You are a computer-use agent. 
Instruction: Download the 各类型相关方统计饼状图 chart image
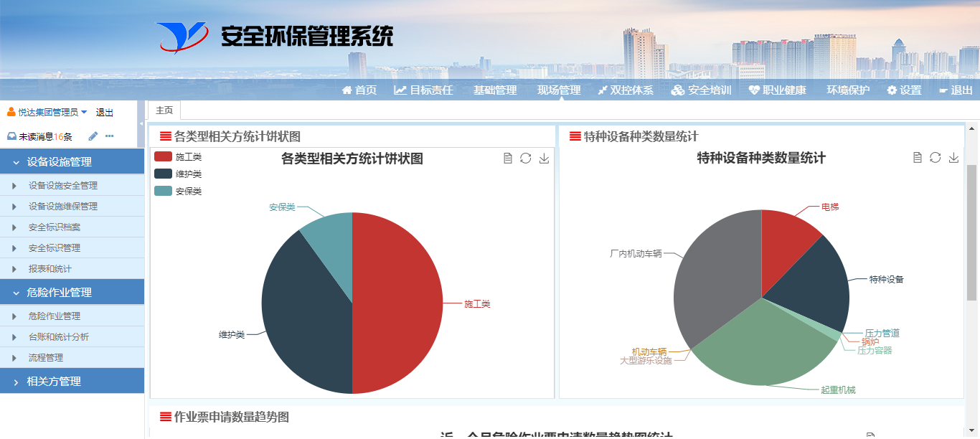click(544, 159)
